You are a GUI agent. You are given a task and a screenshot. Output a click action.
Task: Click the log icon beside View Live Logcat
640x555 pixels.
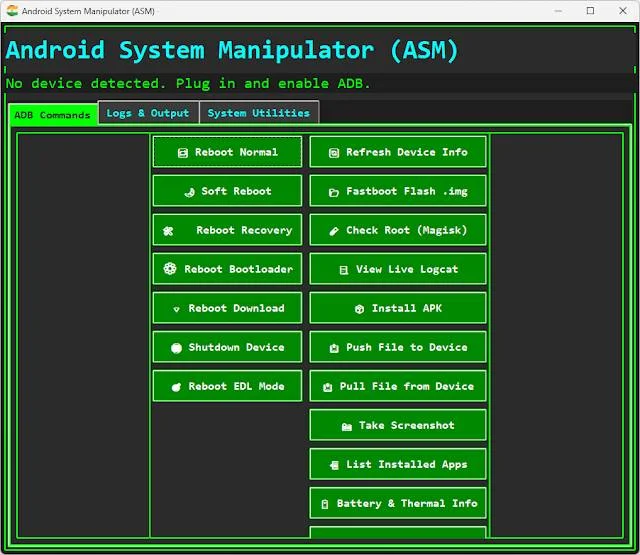pos(344,270)
